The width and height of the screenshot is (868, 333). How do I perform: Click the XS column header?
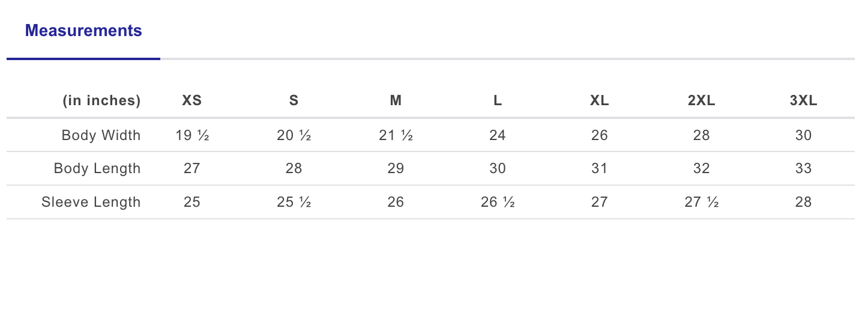192,100
